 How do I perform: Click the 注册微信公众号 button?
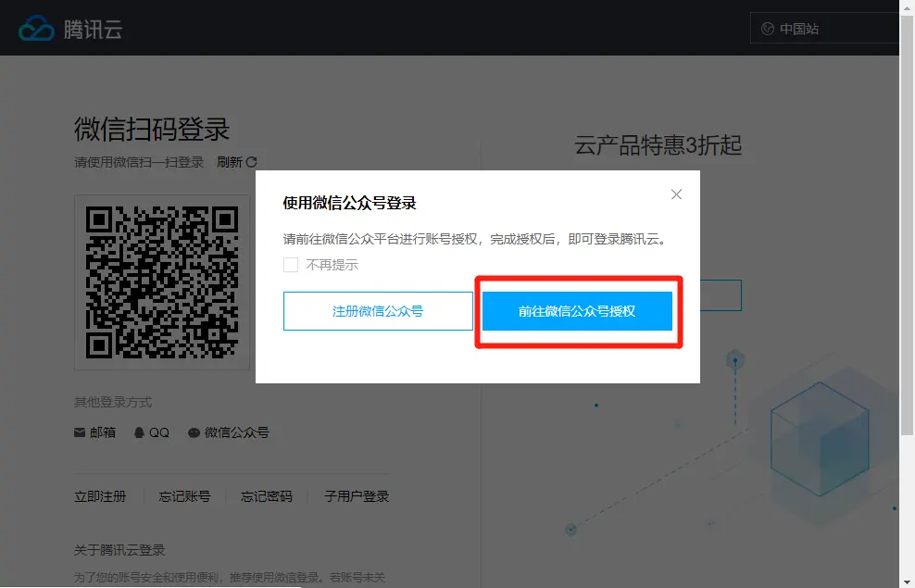[x=378, y=311]
